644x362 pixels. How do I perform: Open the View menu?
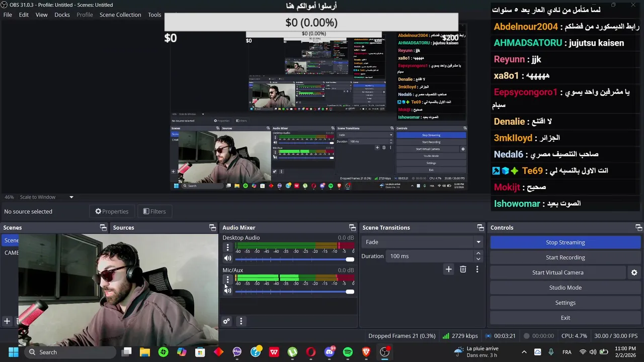[41, 15]
